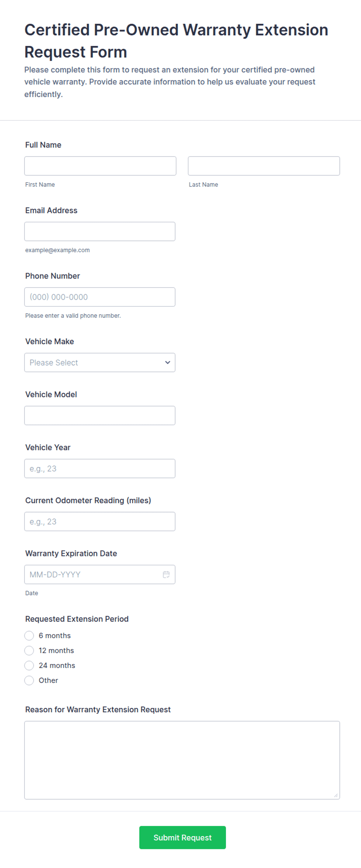Select the 6 months radio option
The width and height of the screenshot is (361, 868).
(x=29, y=636)
